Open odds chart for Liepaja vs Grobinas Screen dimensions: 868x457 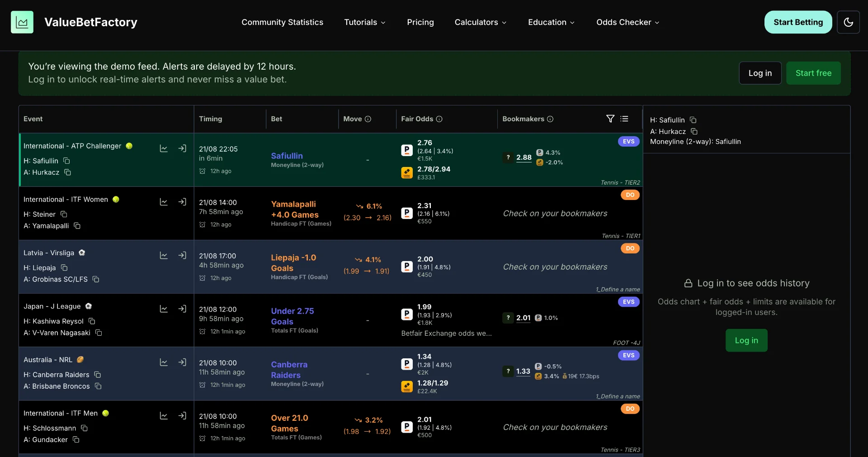pos(164,255)
